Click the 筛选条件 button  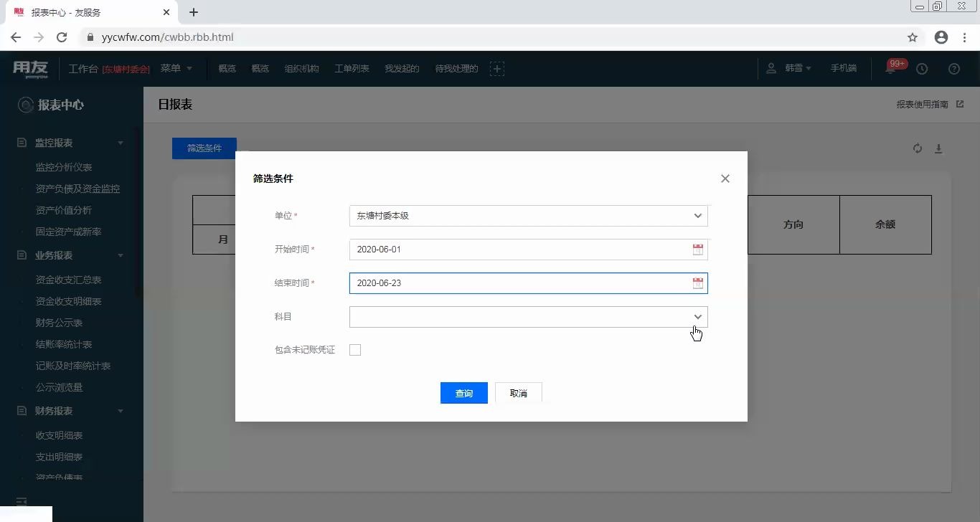(x=204, y=148)
